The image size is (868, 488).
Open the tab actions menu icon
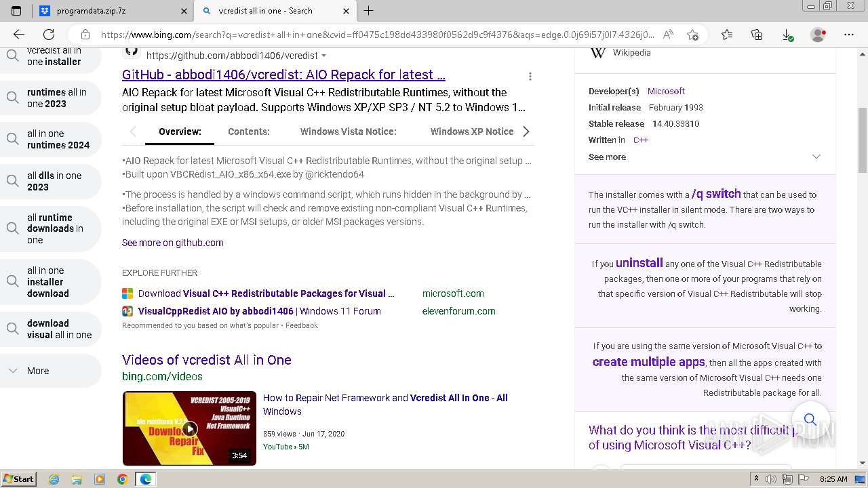16,11
